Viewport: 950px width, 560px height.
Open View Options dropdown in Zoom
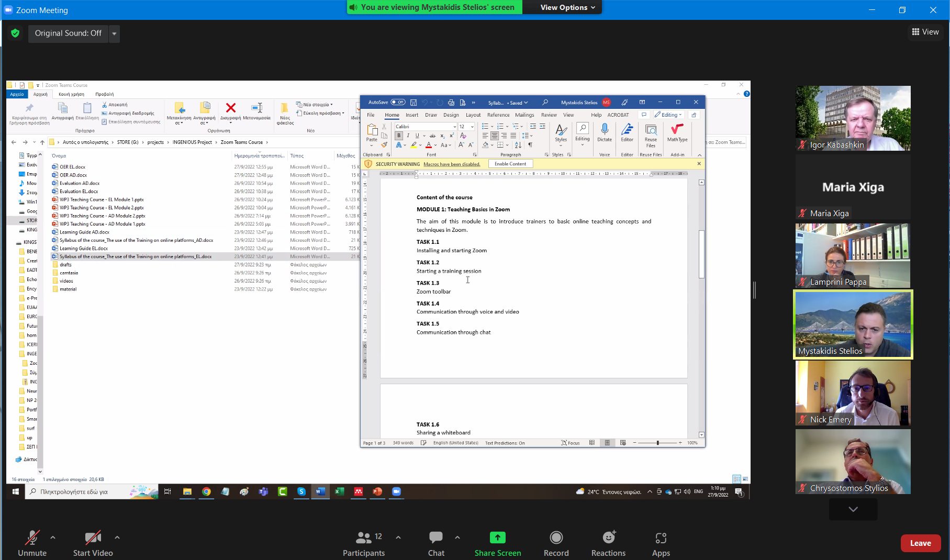coord(568,7)
